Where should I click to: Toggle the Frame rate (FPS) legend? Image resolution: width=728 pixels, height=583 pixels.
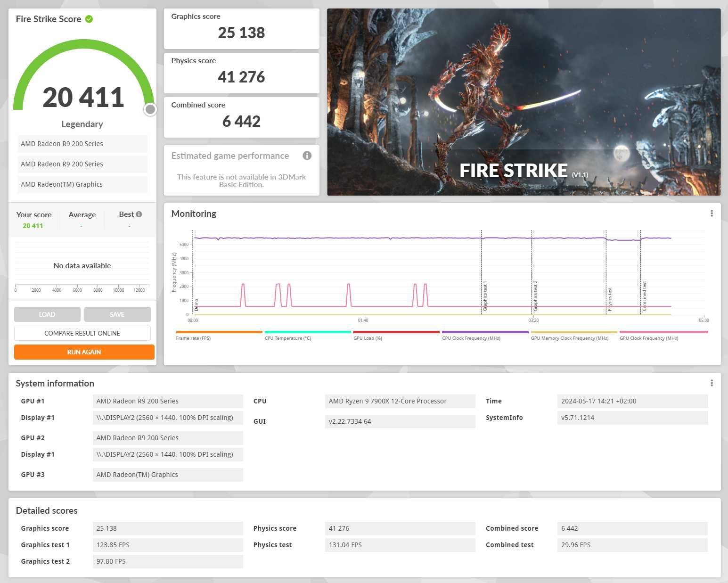tap(219, 336)
